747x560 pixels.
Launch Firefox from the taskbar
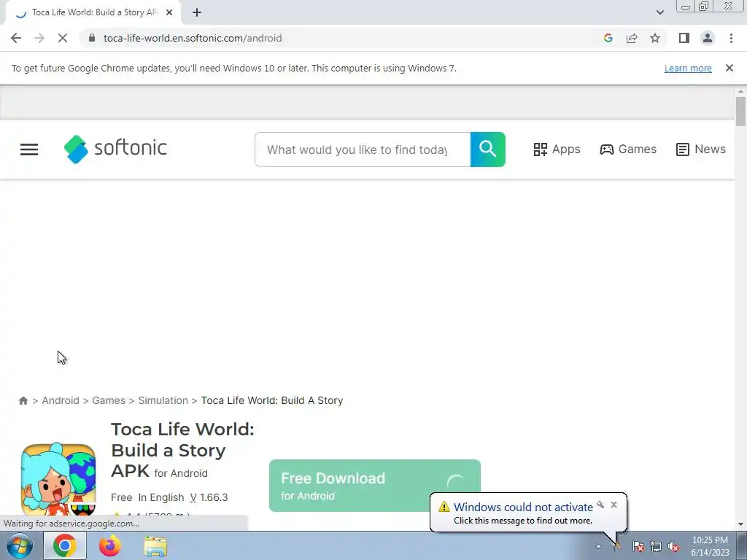[x=110, y=545]
